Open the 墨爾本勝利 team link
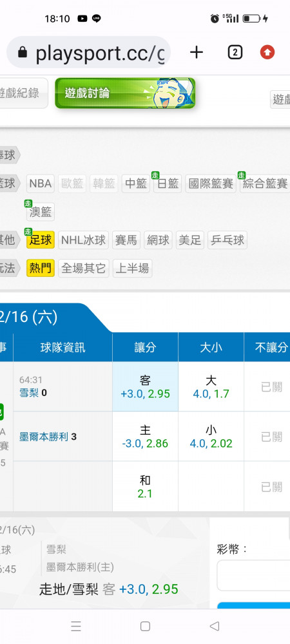290x644 pixels. pos(44,436)
